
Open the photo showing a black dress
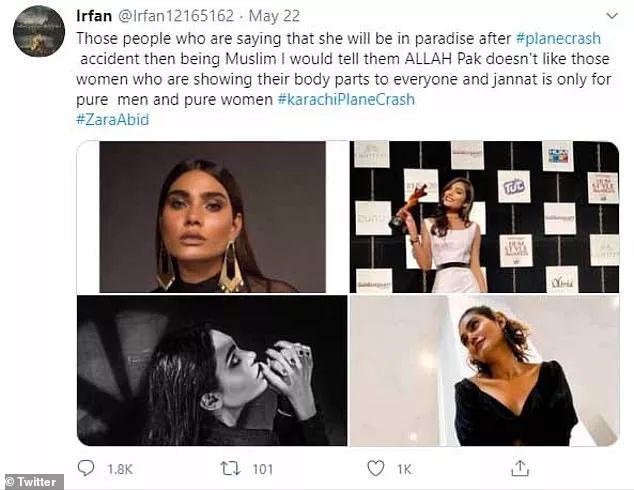tap(485, 371)
